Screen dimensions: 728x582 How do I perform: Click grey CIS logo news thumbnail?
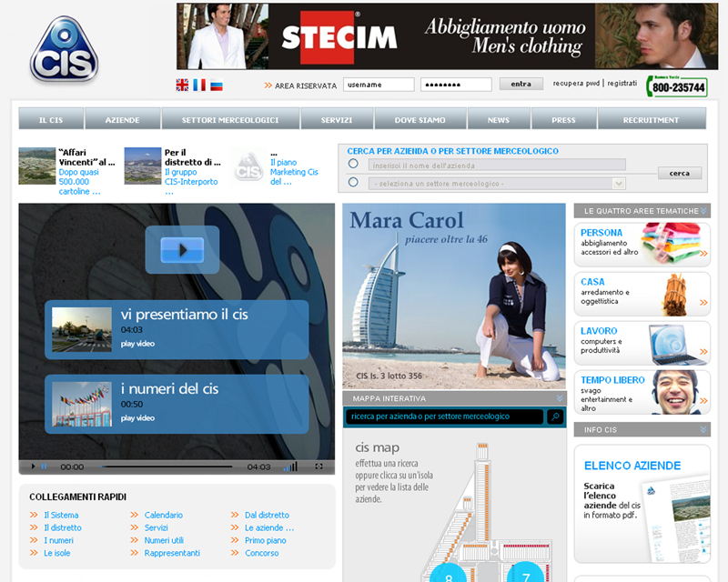click(x=248, y=166)
